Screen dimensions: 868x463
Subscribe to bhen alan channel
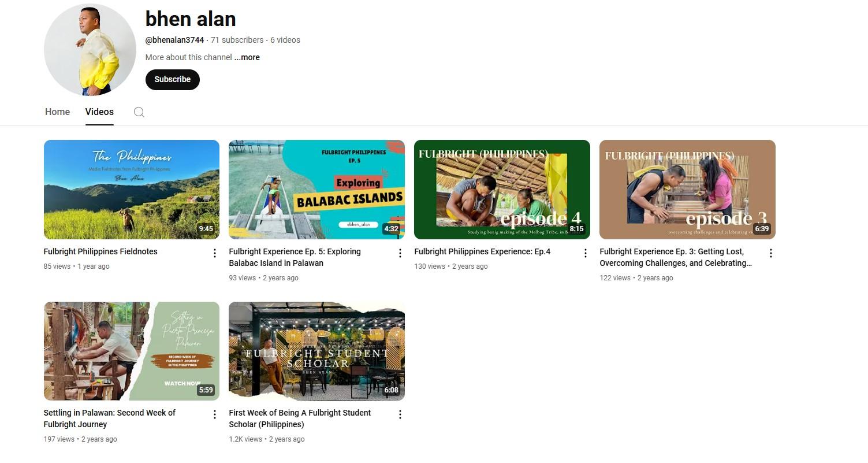click(172, 80)
